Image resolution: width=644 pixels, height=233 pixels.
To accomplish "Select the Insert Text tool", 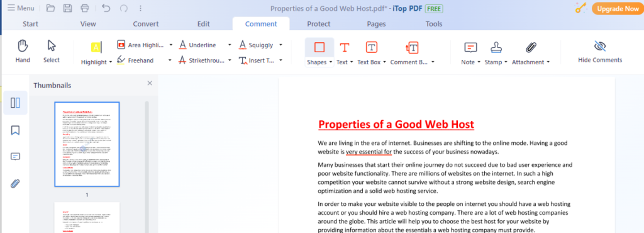I will tap(257, 60).
